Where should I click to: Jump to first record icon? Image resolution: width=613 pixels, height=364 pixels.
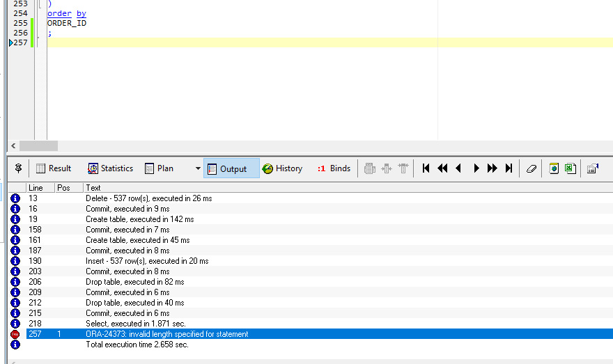click(426, 168)
